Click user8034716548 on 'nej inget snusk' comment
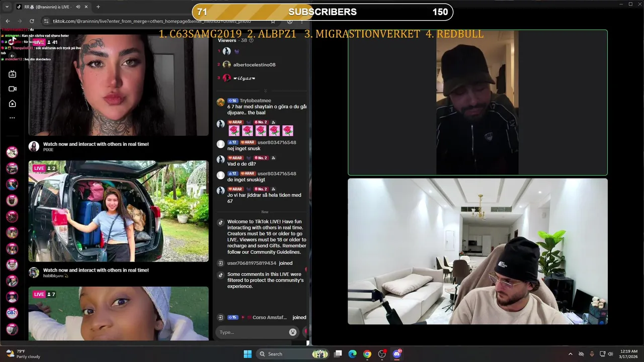 277,142
